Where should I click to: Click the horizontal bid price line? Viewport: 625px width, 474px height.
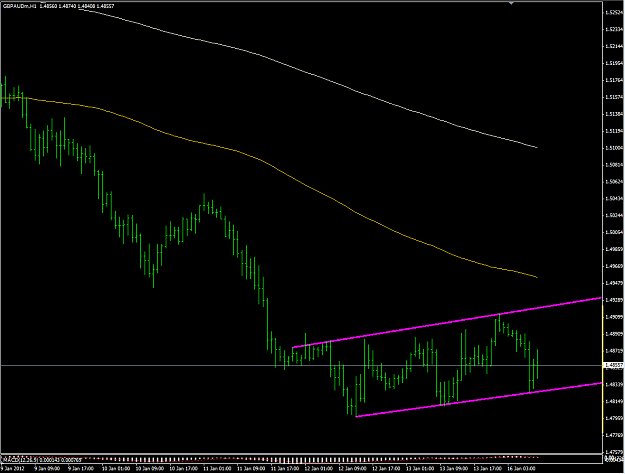tap(301, 365)
